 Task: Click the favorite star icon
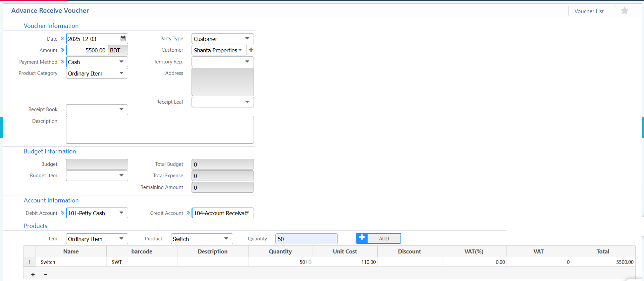[624, 11]
